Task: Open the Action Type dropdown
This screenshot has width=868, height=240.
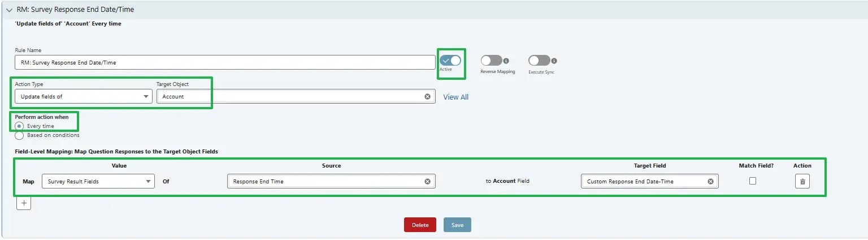Action: click(84, 96)
